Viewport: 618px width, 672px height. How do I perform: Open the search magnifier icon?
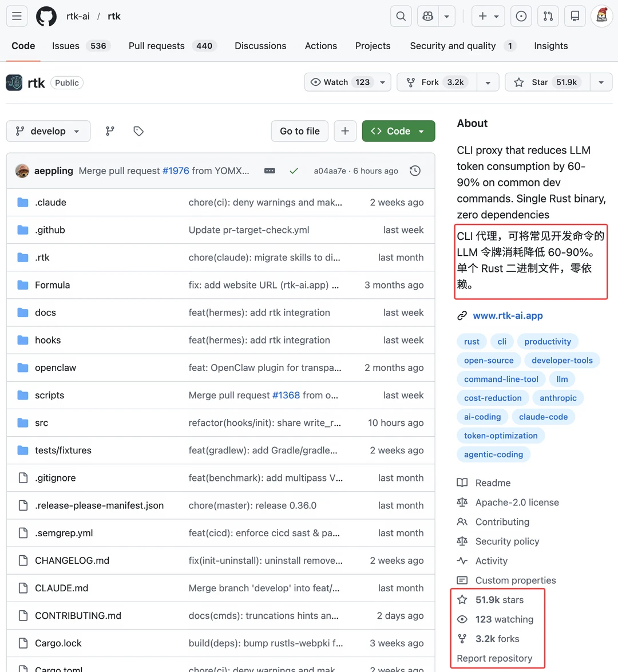click(x=401, y=16)
